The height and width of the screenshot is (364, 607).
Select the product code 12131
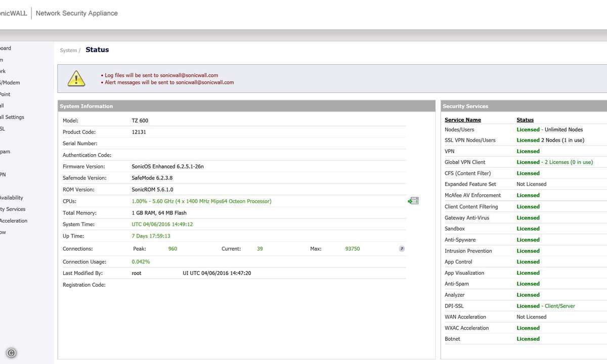[139, 132]
